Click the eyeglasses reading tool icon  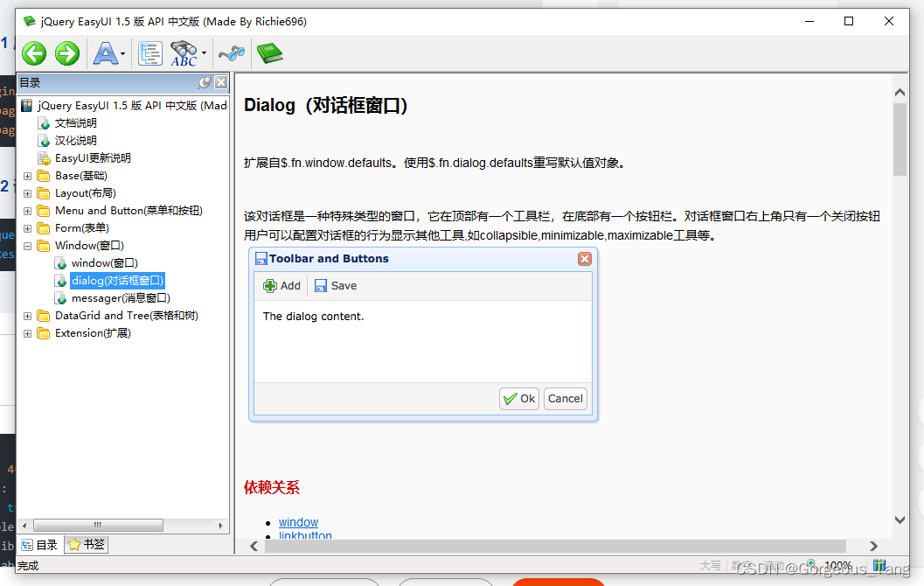point(230,53)
